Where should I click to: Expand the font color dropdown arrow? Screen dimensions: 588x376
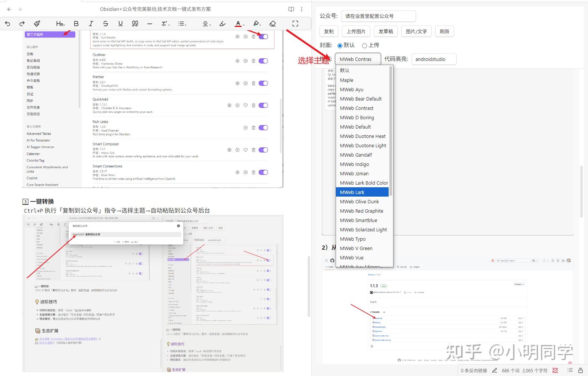coord(244,25)
